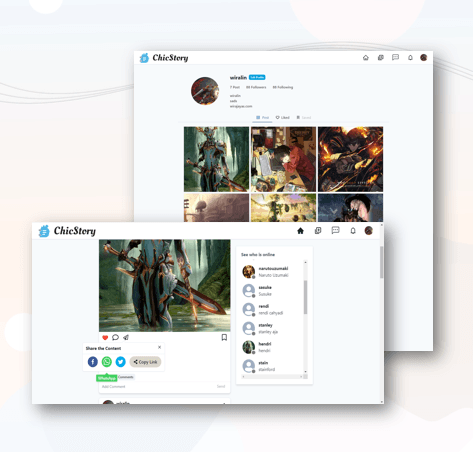
Task: Open the posts icon in profile window navbar
Action: pos(381,58)
